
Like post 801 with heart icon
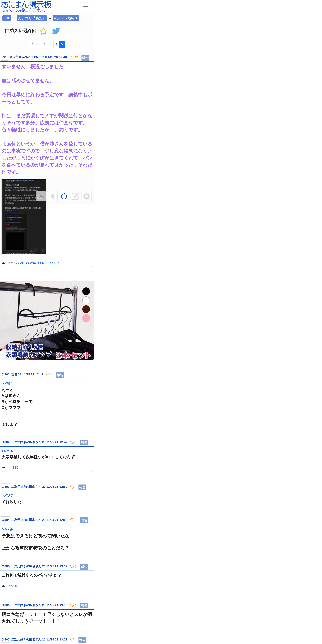(48, 375)
